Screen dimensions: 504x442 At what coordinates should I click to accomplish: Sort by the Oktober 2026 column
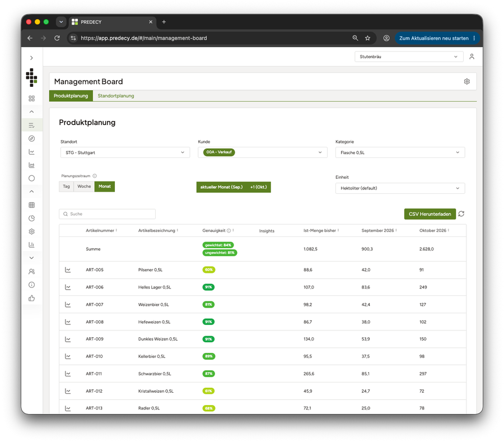434,230
